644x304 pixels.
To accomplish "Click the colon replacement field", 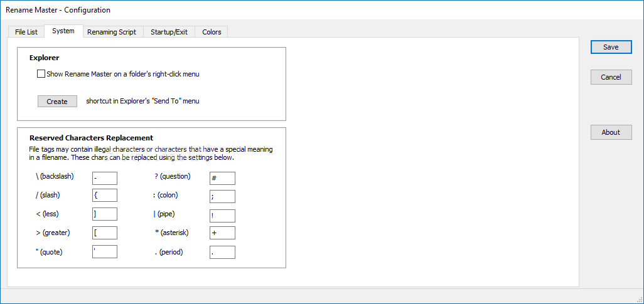I will click(x=222, y=197).
